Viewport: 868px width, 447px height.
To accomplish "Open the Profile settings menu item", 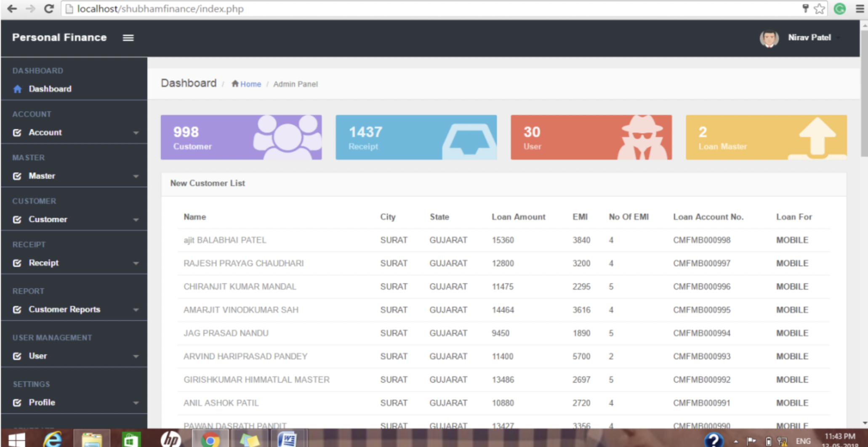I will (42, 402).
